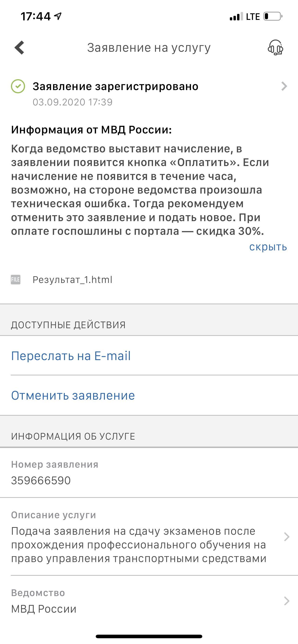
Task: Open the Описание услуги entry
Action: point(149,536)
